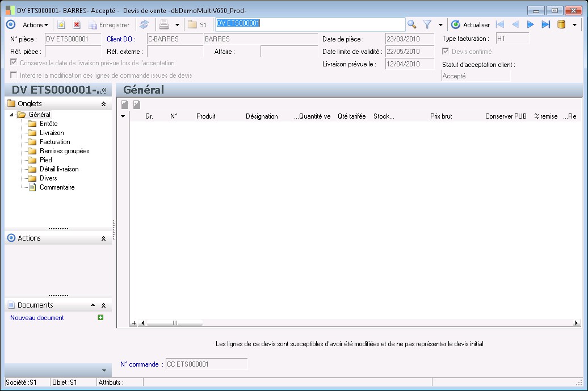Viewport: 588px width, 391px height.
Task: Click the magnifying glass search icon
Action: (x=412, y=24)
